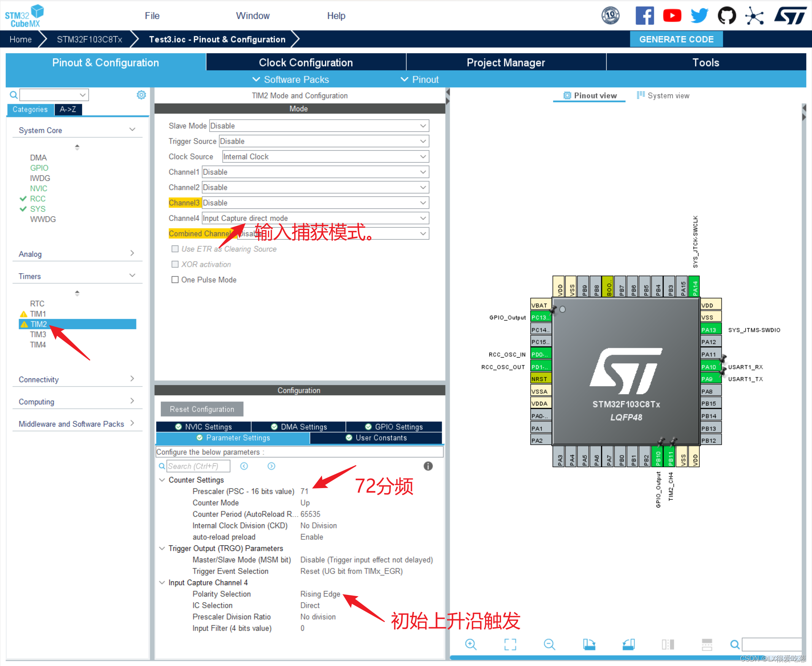The width and height of the screenshot is (812, 666).
Task: Open the Window menu
Action: pos(253,16)
